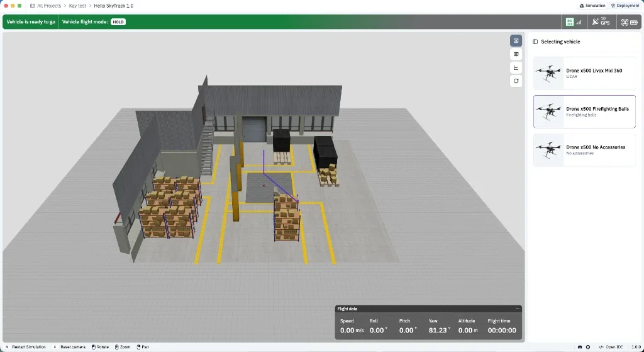Click the Speed value 0.00 m/s
This screenshot has width=644, height=352.
click(x=352, y=330)
